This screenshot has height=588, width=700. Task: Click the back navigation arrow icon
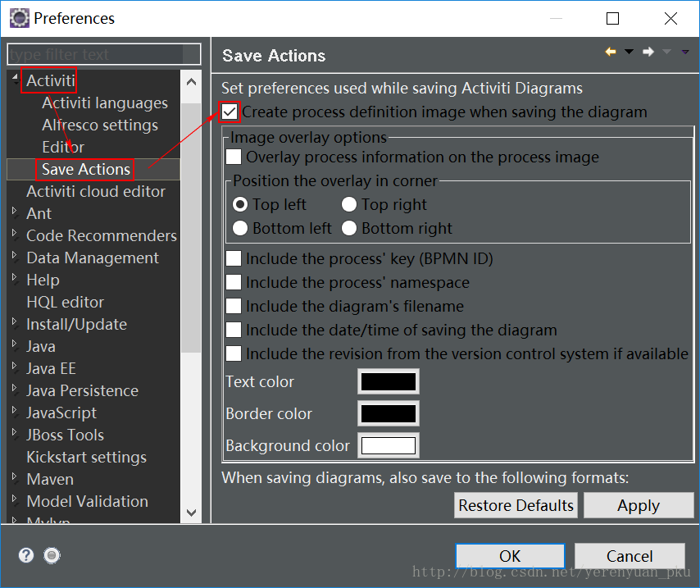[611, 52]
